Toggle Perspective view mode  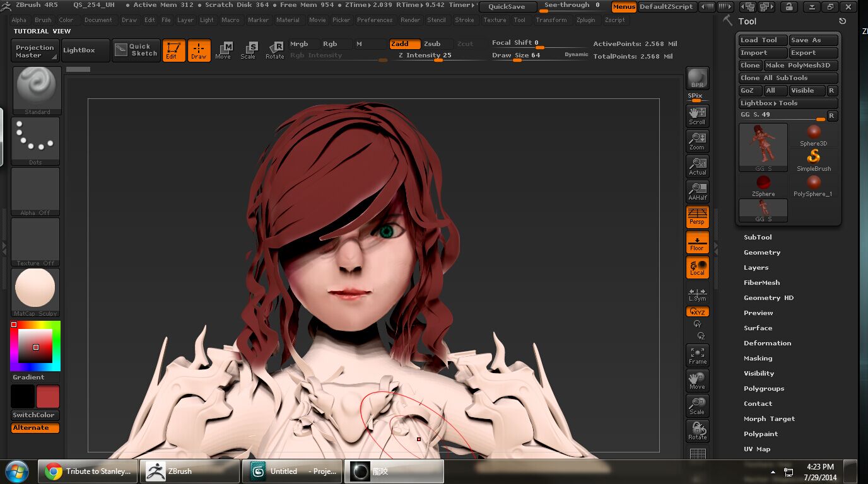coord(697,216)
